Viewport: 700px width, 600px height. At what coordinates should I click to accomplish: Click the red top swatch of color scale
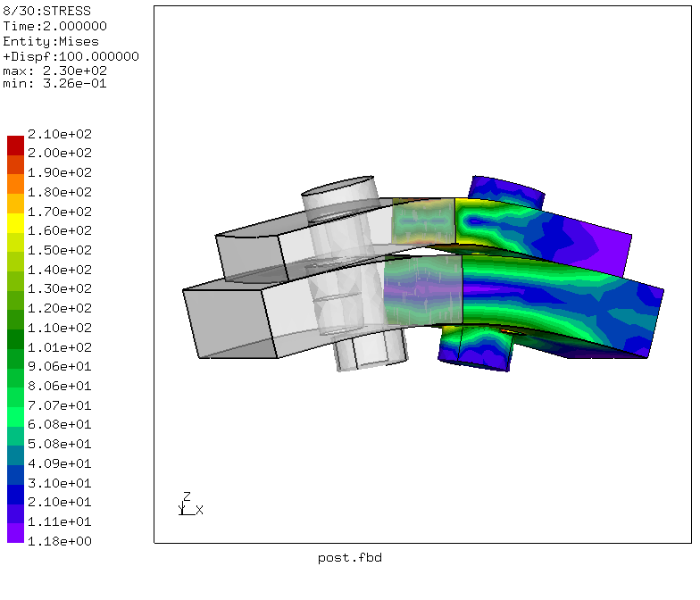16,146
